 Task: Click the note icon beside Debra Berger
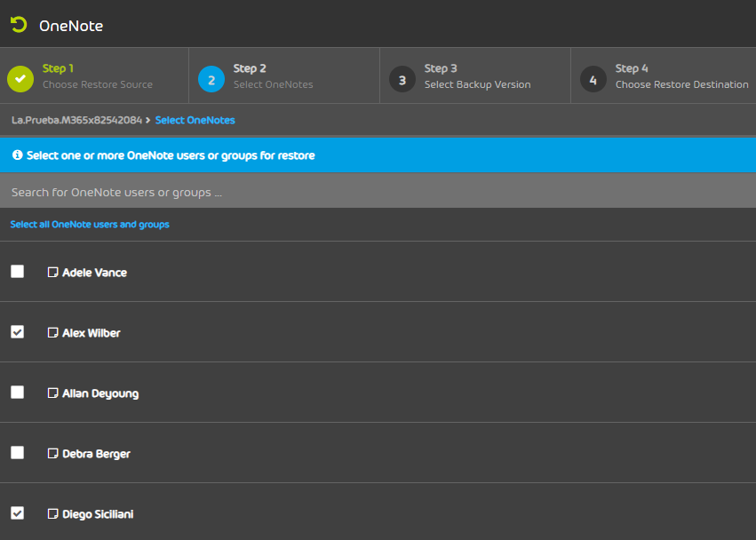click(52, 454)
